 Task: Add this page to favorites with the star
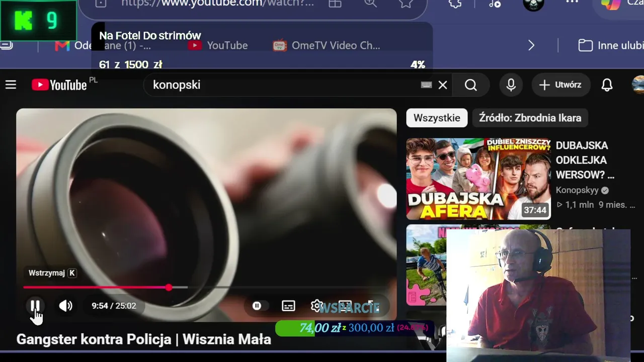point(406,3)
